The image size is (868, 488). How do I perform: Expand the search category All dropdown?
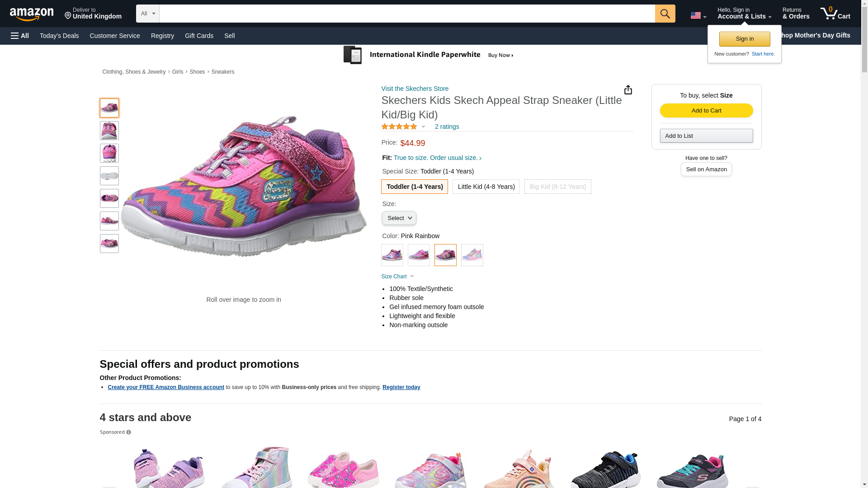pos(148,14)
